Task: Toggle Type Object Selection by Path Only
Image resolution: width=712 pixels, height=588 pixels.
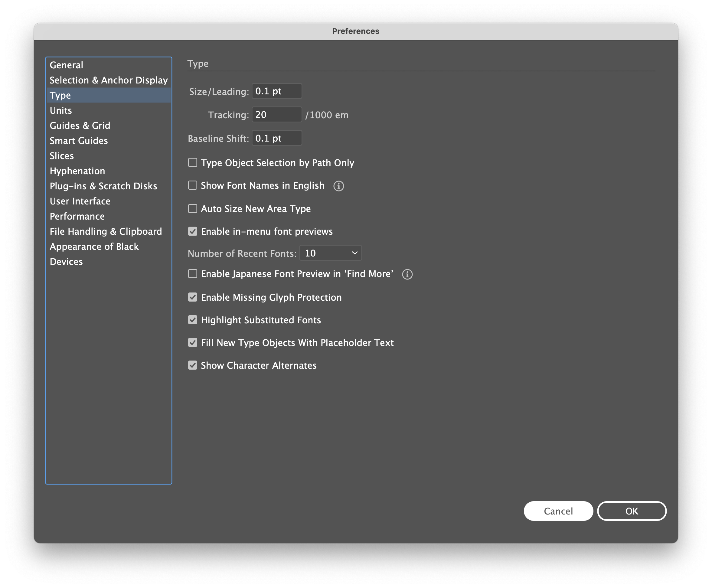Action: (193, 163)
